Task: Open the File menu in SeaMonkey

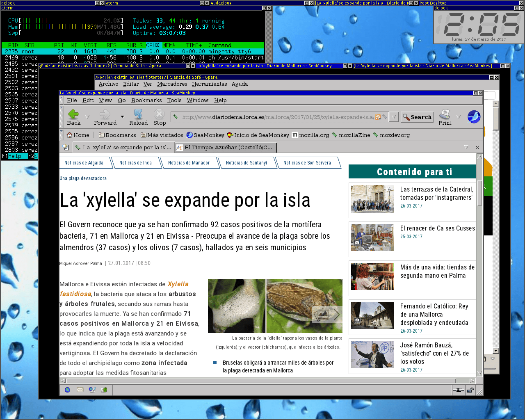Action: coord(72,100)
